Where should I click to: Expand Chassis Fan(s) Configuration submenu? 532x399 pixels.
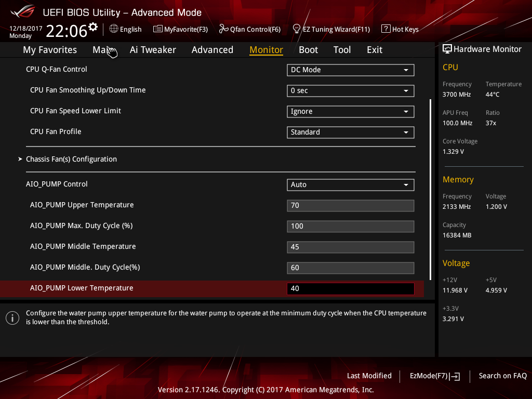71,159
